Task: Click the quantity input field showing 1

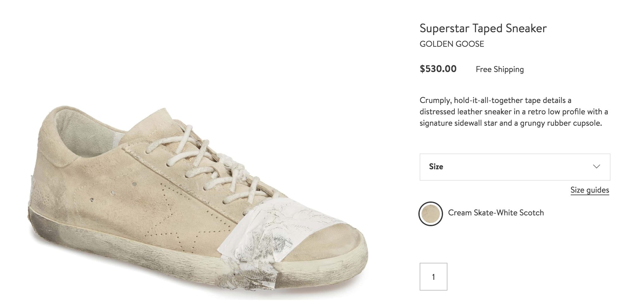Action: coord(433,277)
